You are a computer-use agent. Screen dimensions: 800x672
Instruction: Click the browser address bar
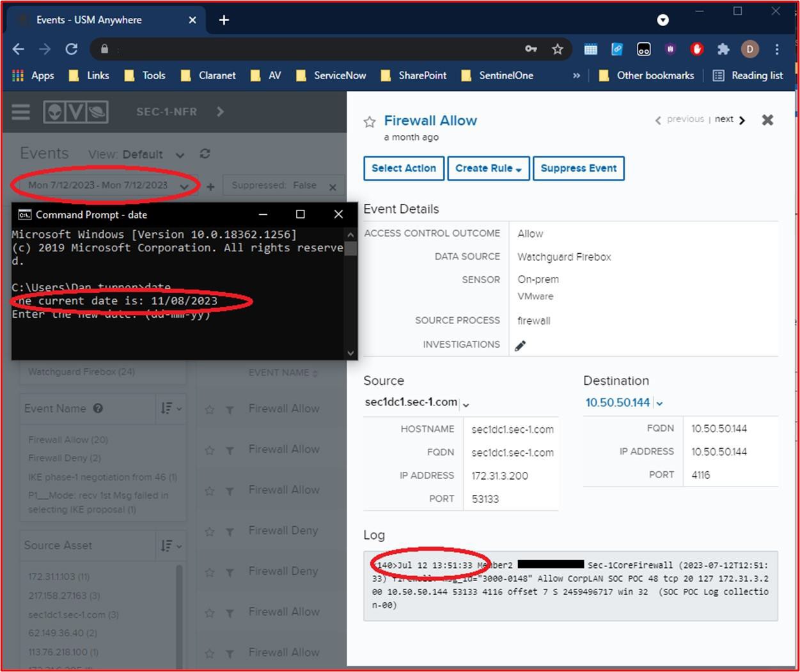pos(320,49)
